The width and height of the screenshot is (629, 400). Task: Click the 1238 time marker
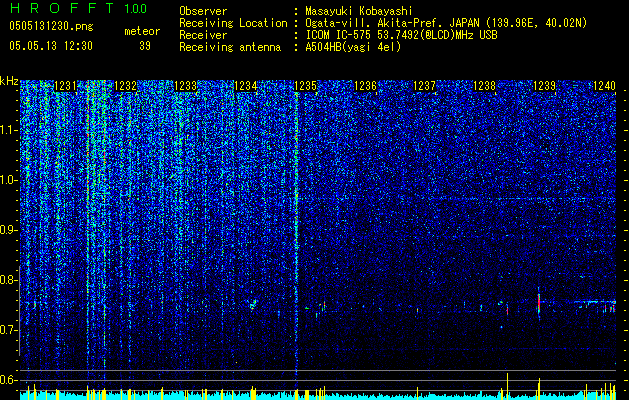pos(485,86)
